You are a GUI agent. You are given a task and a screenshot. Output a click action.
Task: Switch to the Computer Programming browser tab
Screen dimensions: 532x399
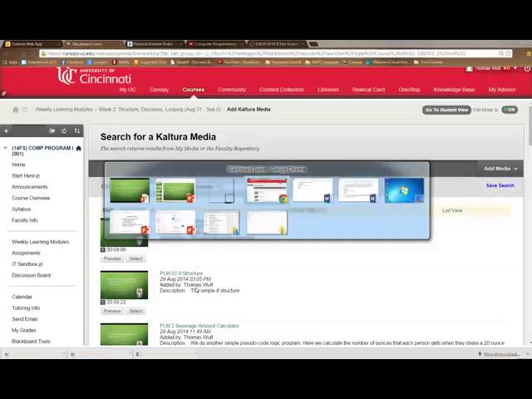point(214,44)
